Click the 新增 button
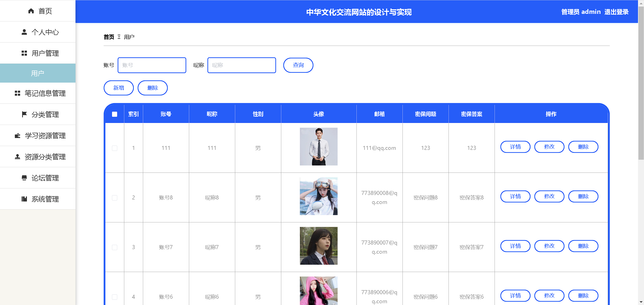644x305 pixels. coord(118,88)
